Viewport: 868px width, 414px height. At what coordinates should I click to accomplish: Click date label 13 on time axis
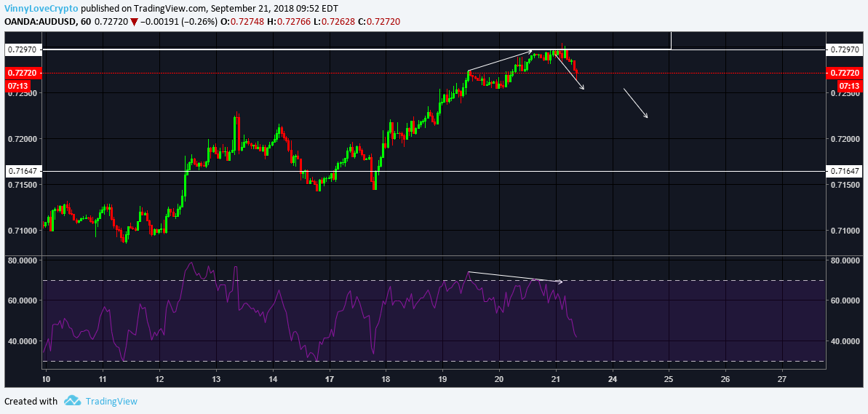coord(216,380)
